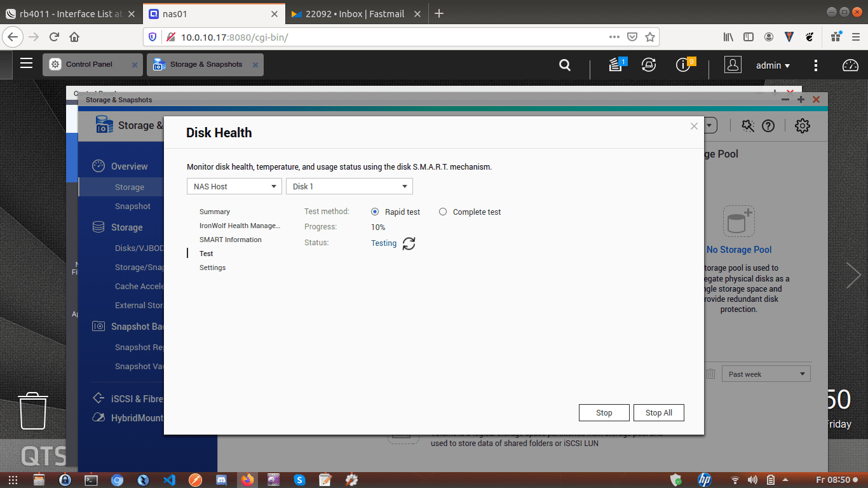
Task: Open Skype from the taskbar
Action: 299,480
